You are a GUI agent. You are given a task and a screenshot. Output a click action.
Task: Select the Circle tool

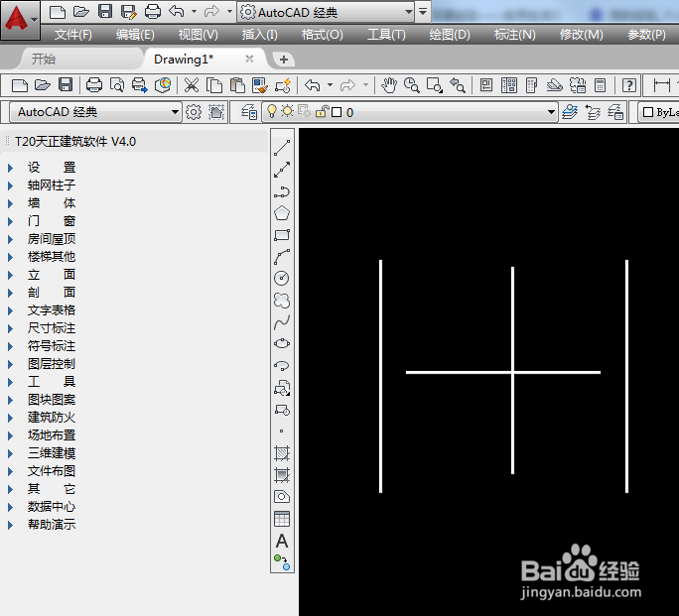282,278
